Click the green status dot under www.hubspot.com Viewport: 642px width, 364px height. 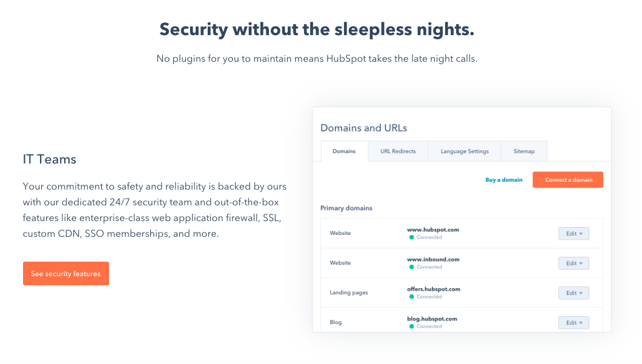click(411, 237)
